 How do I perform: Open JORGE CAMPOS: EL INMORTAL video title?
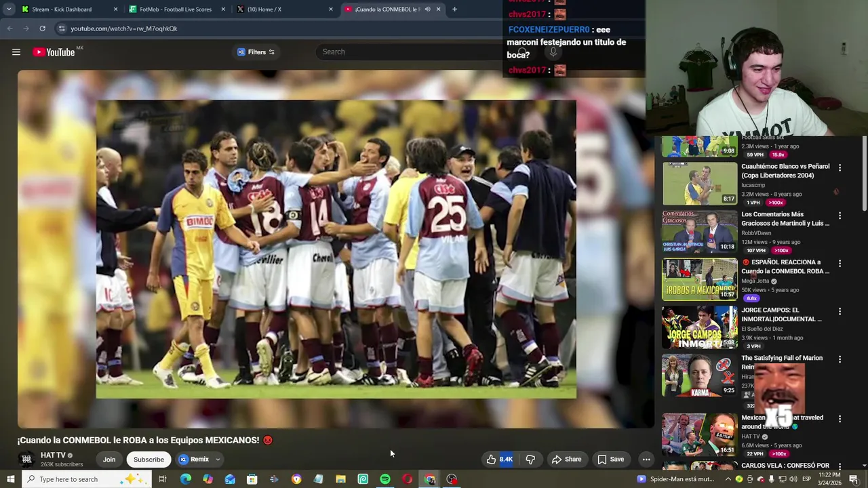coord(781,314)
